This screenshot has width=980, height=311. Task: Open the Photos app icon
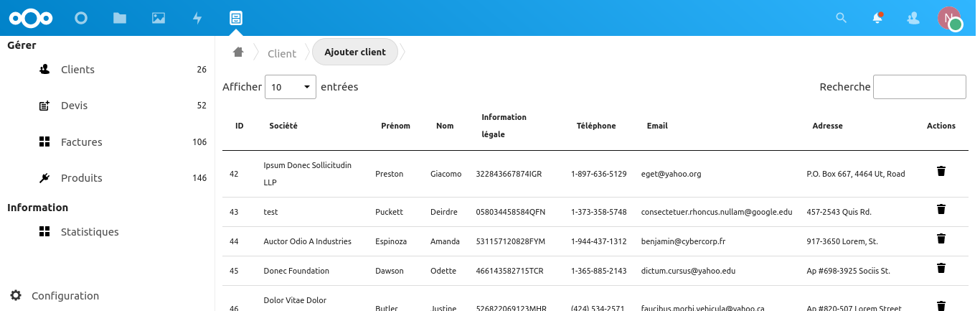(x=159, y=18)
